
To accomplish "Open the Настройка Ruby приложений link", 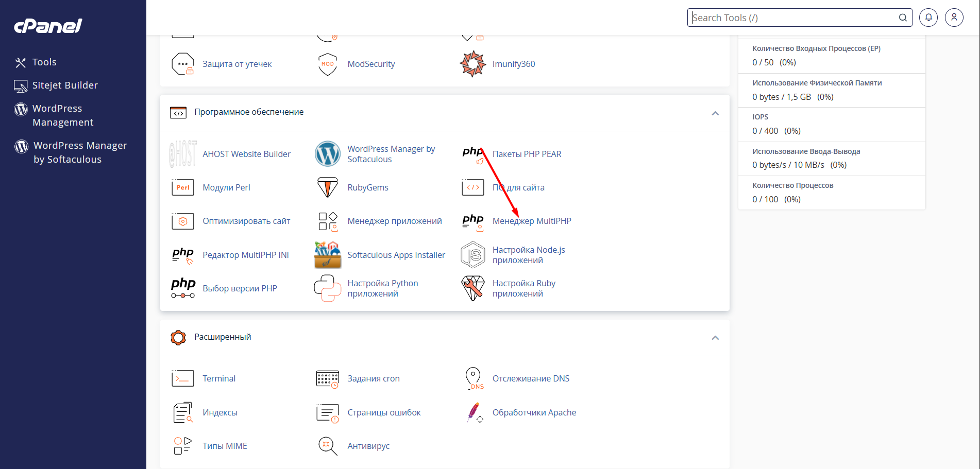I will tap(524, 288).
